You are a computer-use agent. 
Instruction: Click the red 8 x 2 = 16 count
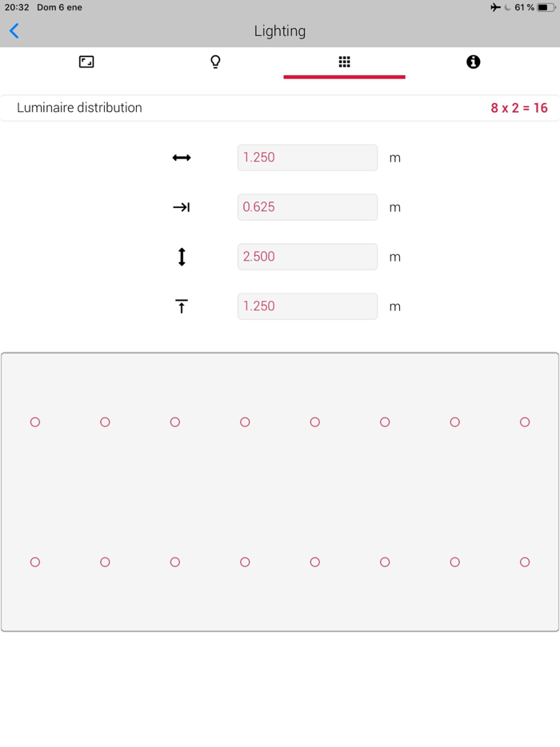pyautogui.click(x=519, y=107)
